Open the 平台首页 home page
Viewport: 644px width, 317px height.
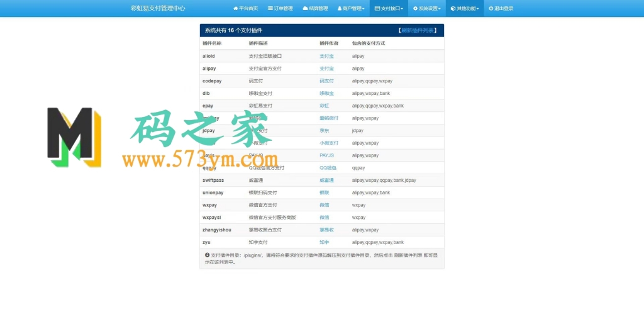(x=246, y=8)
